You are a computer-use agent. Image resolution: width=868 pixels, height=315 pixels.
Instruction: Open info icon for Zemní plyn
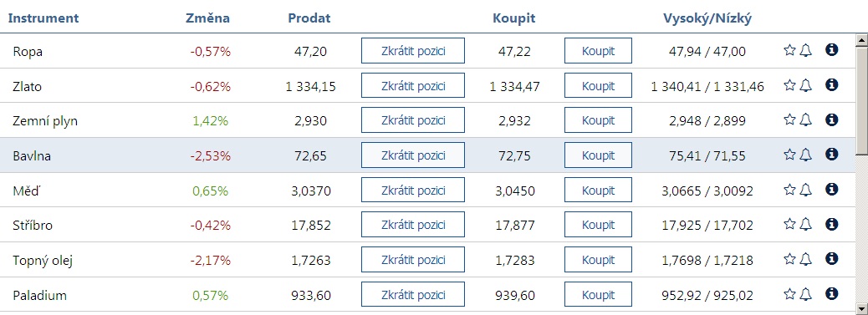[831, 119]
